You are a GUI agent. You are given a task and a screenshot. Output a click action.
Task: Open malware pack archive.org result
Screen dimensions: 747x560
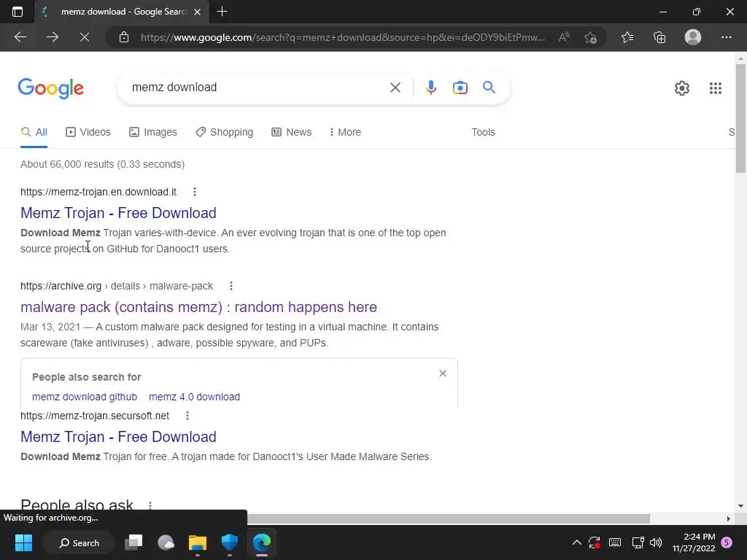pyautogui.click(x=198, y=307)
